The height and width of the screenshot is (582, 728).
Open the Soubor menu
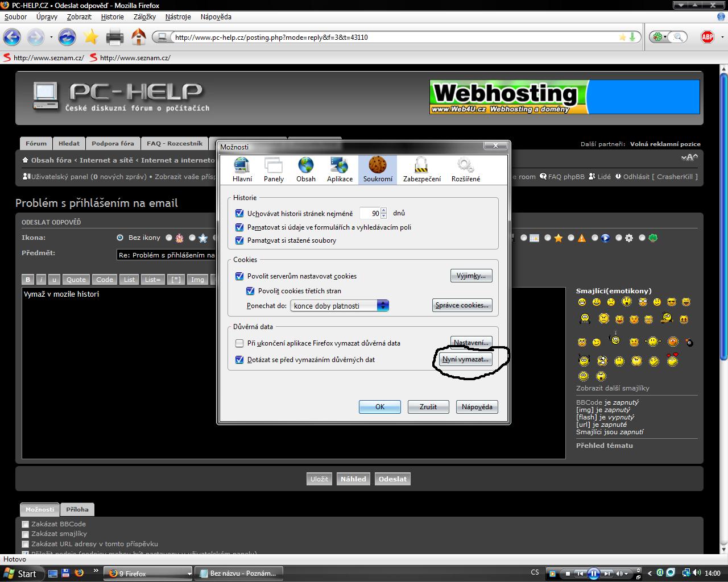16,16
